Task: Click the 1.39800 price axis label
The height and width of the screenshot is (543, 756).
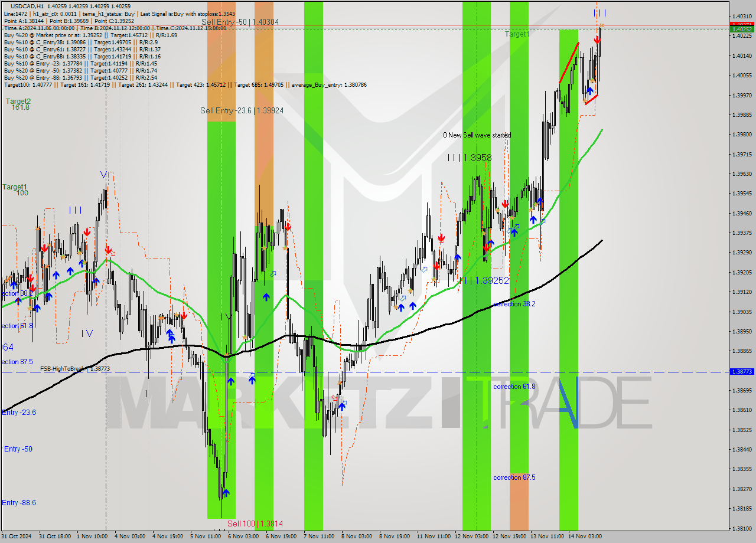Action: [x=742, y=135]
